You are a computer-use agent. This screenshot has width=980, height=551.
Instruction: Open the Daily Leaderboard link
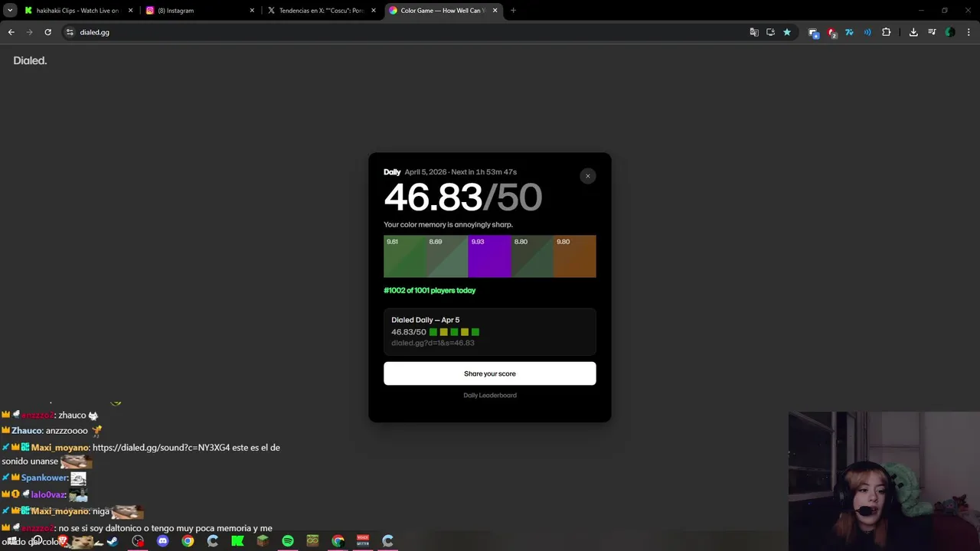point(490,396)
